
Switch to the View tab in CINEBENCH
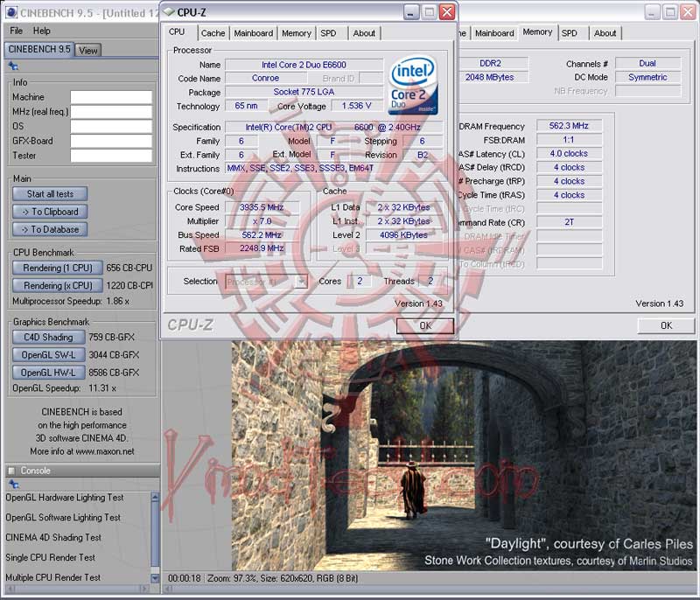88,51
